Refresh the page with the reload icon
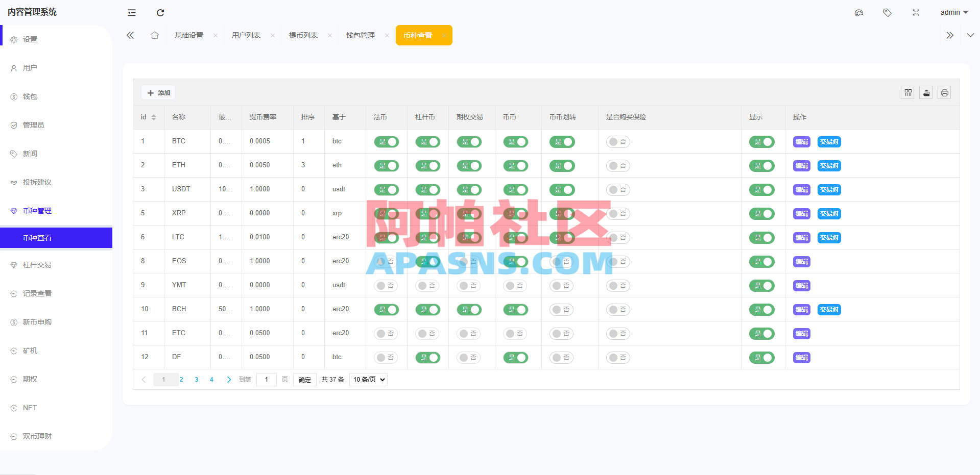Viewport: 980px width, 475px height. pyautogui.click(x=160, y=12)
